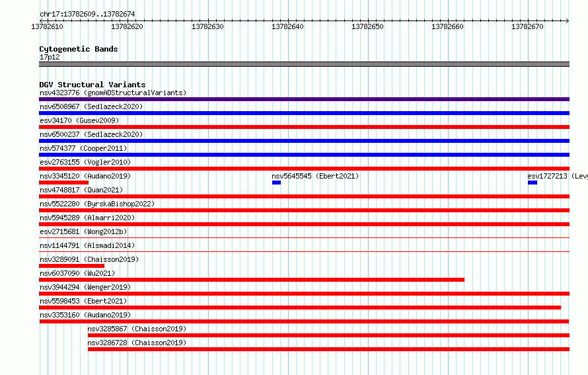
Task: Click the blue nsv6508967 variant bar
Action: 304,113
